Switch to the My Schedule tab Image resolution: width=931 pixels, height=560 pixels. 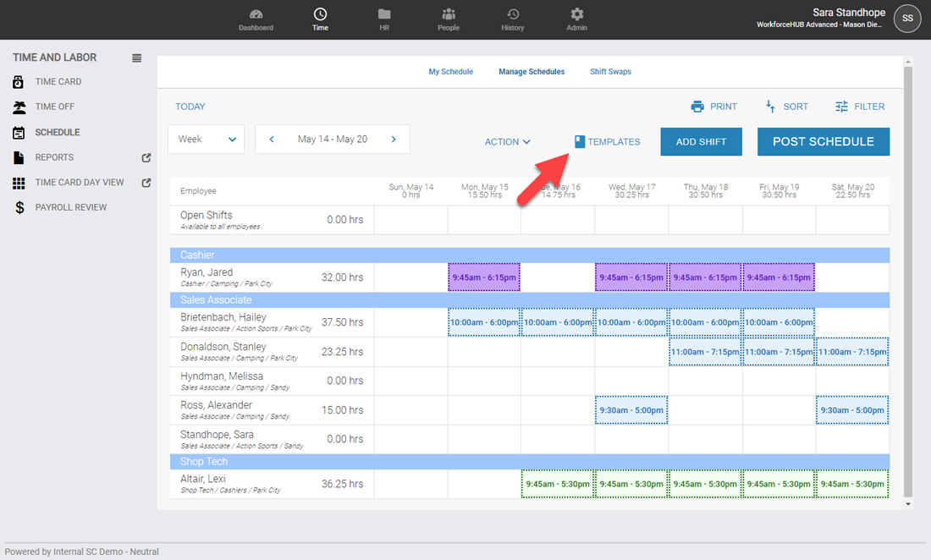point(450,72)
